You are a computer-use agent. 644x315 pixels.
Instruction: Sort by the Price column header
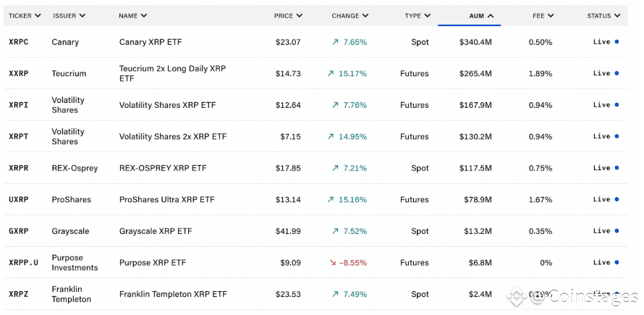point(288,15)
